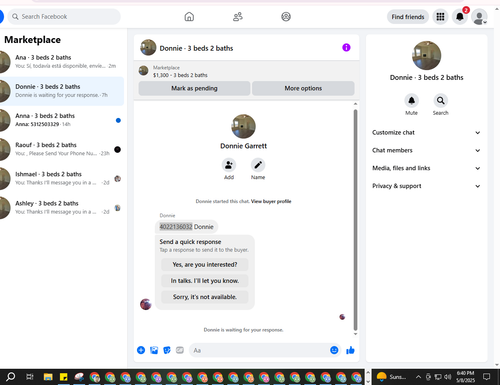
Task: Open Ashley - 3 beds 2 baths conversation
Action: click(62, 207)
